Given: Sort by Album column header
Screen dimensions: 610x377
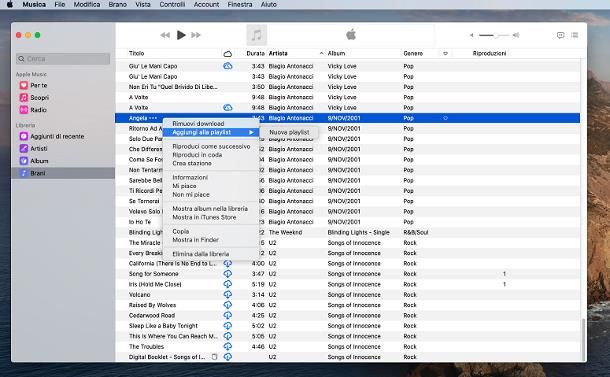Looking at the screenshot, I should [336, 53].
